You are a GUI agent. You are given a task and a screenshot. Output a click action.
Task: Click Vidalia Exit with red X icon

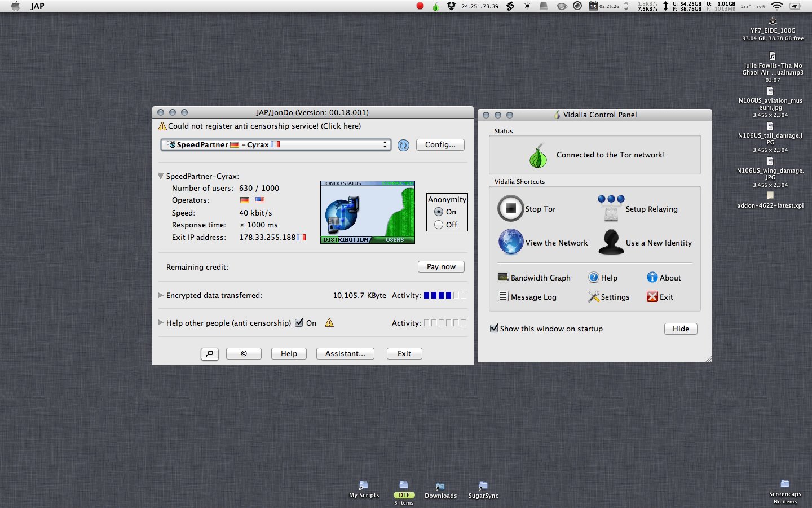pos(660,297)
